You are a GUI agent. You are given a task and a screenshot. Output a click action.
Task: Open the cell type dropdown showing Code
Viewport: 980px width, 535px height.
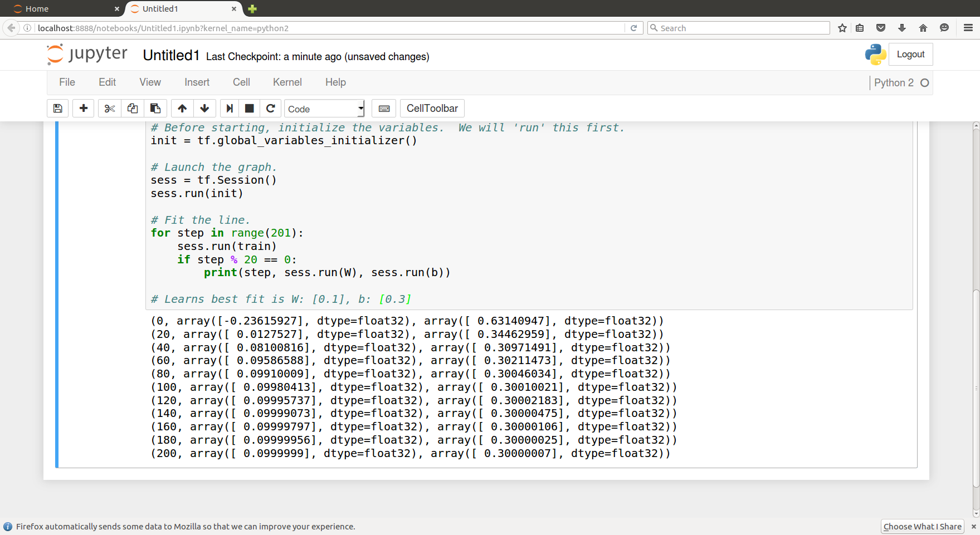click(x=324, y=109)
